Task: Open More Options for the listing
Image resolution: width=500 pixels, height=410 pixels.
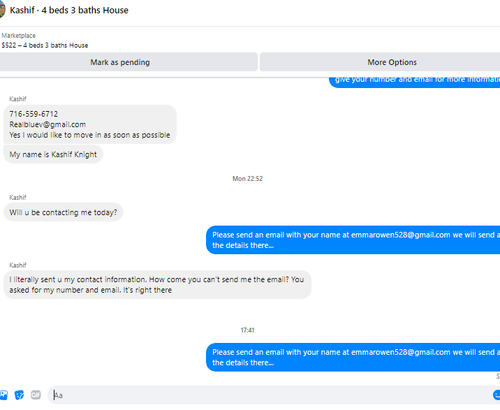Action: point(380,62)
